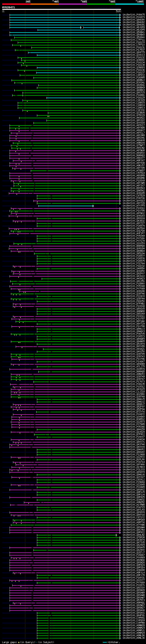Select the label UniRef100_P16129

pos(134,98)
